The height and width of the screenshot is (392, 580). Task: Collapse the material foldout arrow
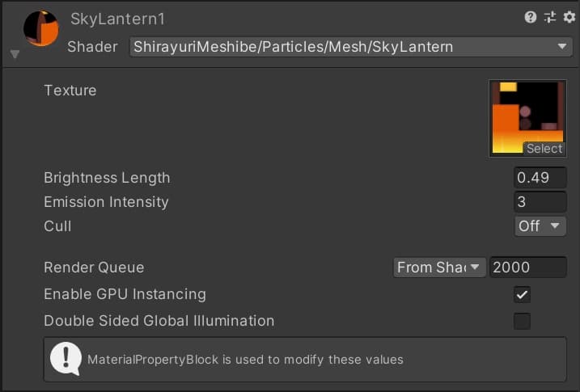pyautogui.click(x=15, y=55)
